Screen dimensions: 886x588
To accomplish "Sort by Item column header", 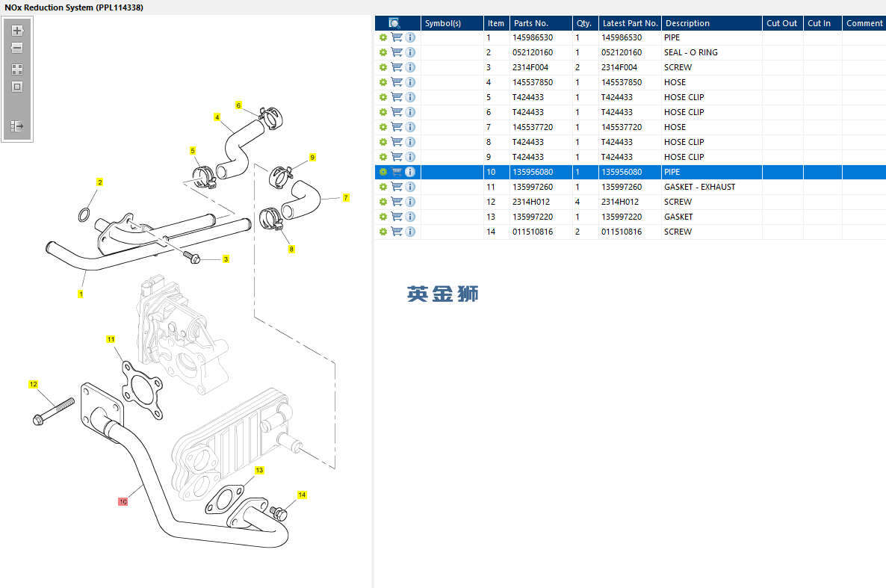I will 497,23.
